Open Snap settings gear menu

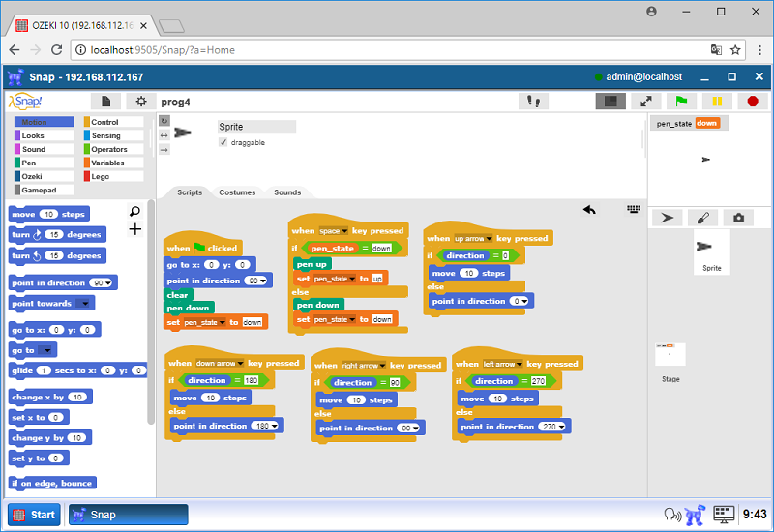point(141,102)
